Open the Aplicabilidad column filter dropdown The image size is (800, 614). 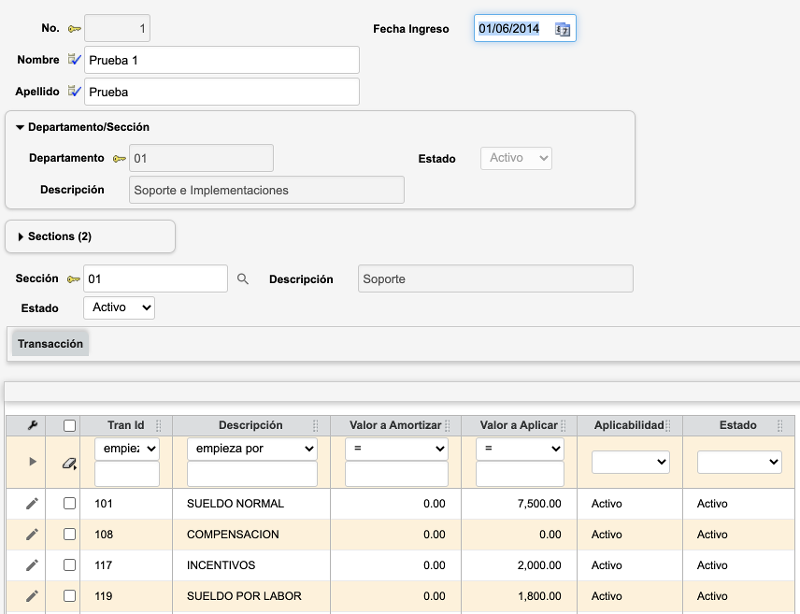point(629,461)
